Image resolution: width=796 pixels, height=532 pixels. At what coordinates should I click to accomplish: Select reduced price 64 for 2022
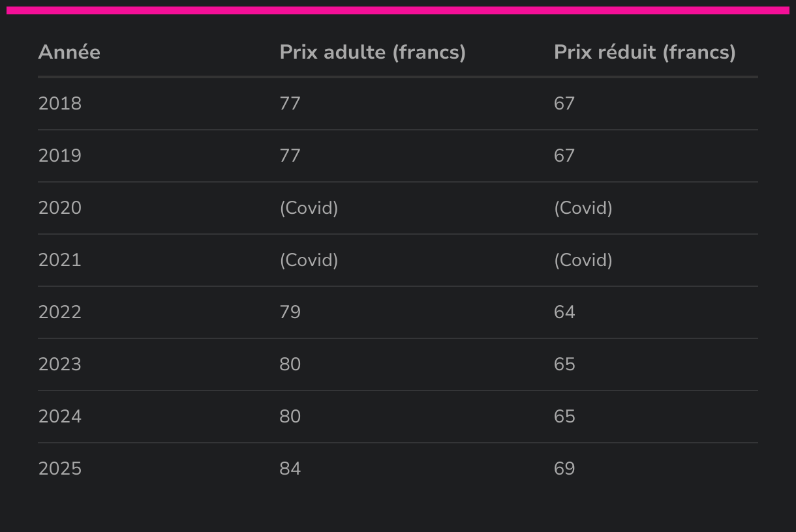[564, 312]
